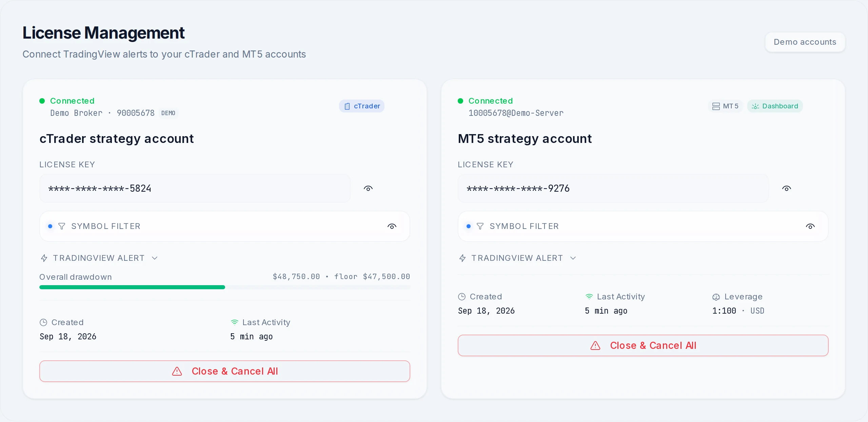This screenshot has width=868, height=422.
Task: Click the MT5 license key field
Action: pyautogui.click(x=613, y=188)
